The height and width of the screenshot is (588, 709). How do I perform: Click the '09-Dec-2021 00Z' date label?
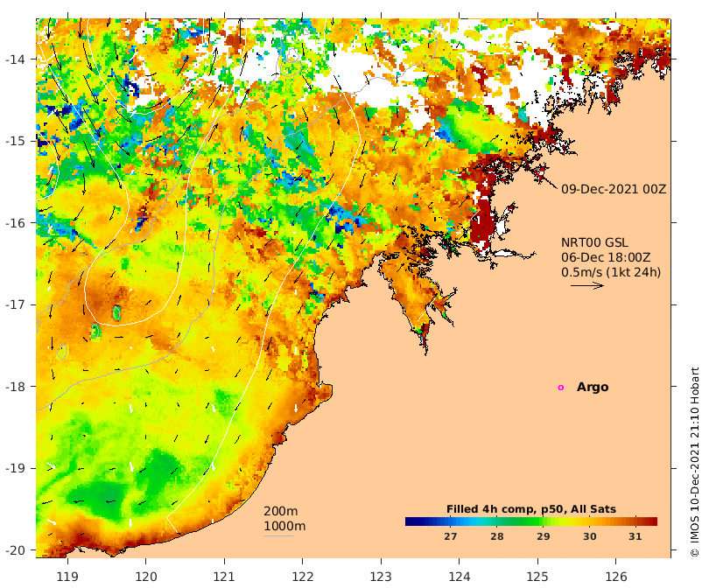614,189
